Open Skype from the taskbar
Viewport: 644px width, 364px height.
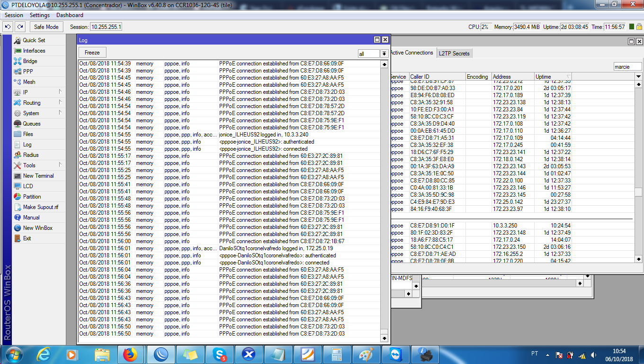[x=220, y=355]
